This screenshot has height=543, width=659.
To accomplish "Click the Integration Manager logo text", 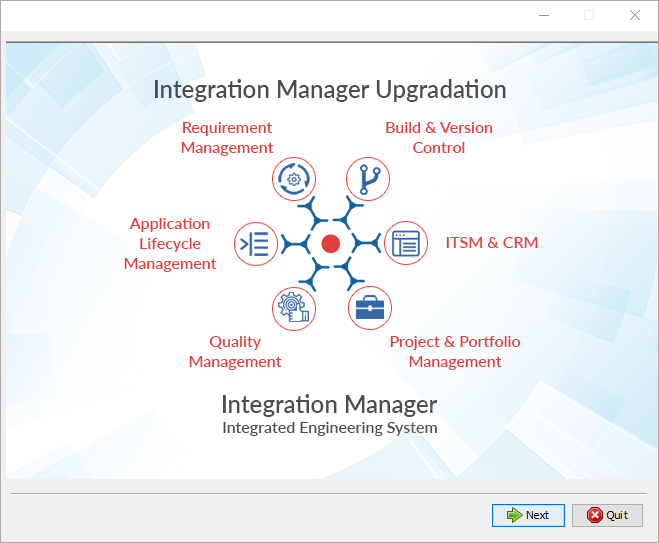I will point(329,404).
